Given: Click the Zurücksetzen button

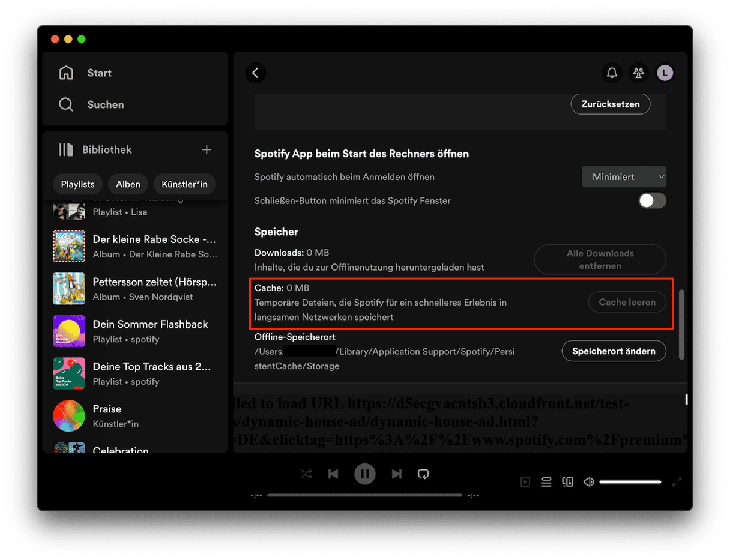Looking at the screenshot, I should tap(610, 104).
